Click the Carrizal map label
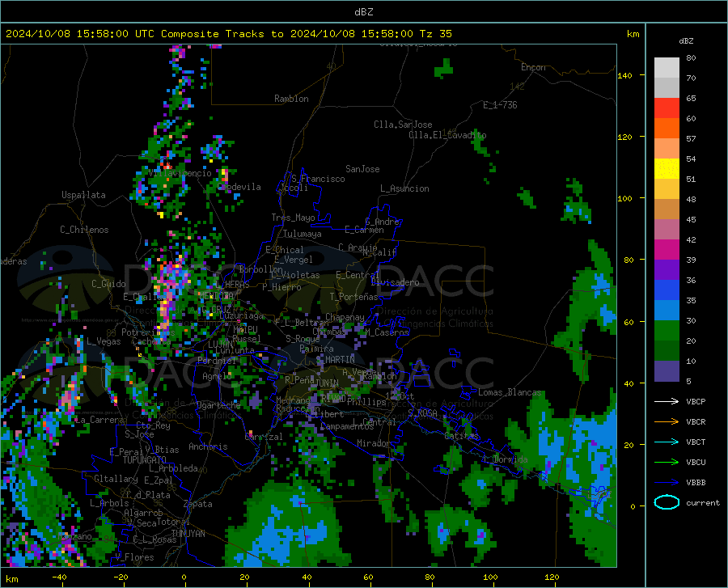728x588 pixels. coord(264,438)
